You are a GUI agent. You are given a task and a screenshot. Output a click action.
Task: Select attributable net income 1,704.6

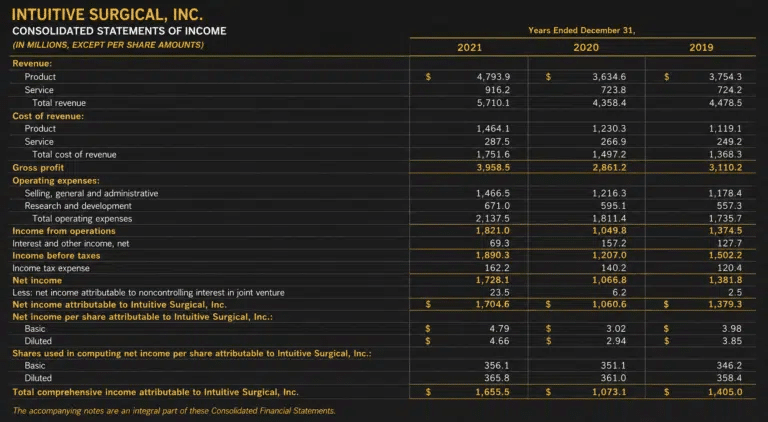(x=493, y=305)
